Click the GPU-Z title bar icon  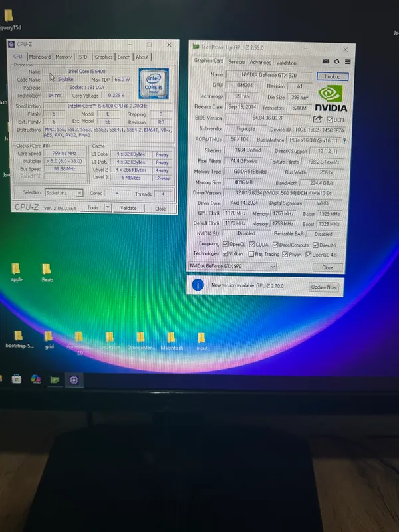point(196,47)
